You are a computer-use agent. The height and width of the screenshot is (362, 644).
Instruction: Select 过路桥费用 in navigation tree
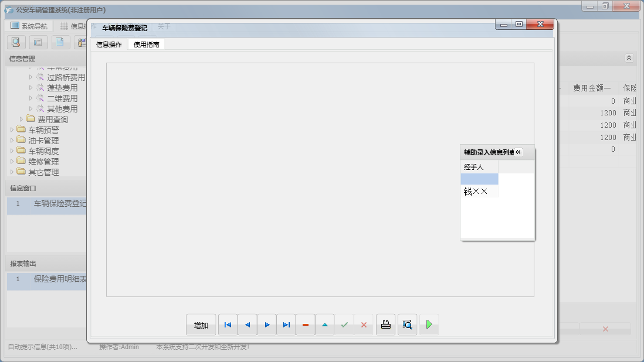coord(66,77)
